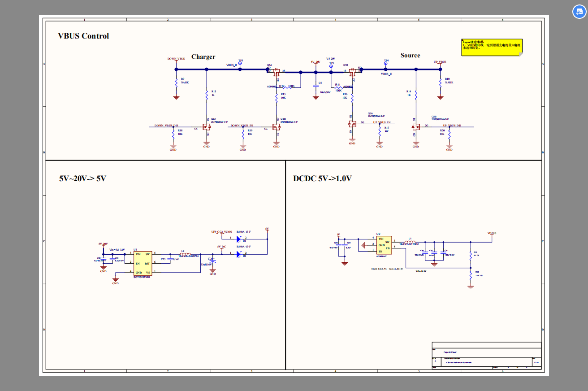Click the 'Source' label
This screenshot has width=588, height=391.
410,55
